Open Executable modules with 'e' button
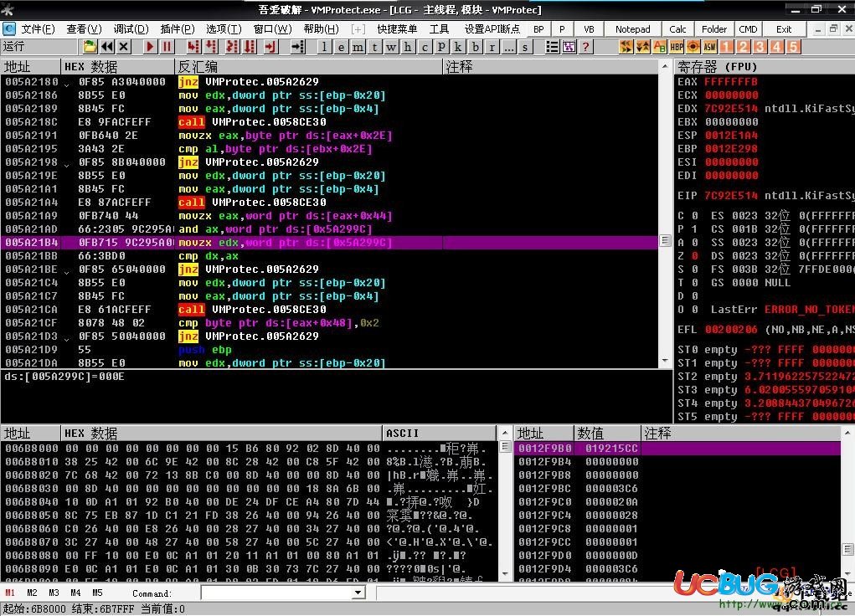 pos(342,47)
